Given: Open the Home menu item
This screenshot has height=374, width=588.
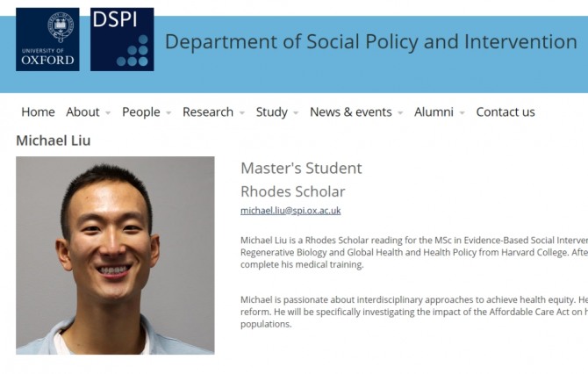Looking at the screenshot, I should coord(38,112).
